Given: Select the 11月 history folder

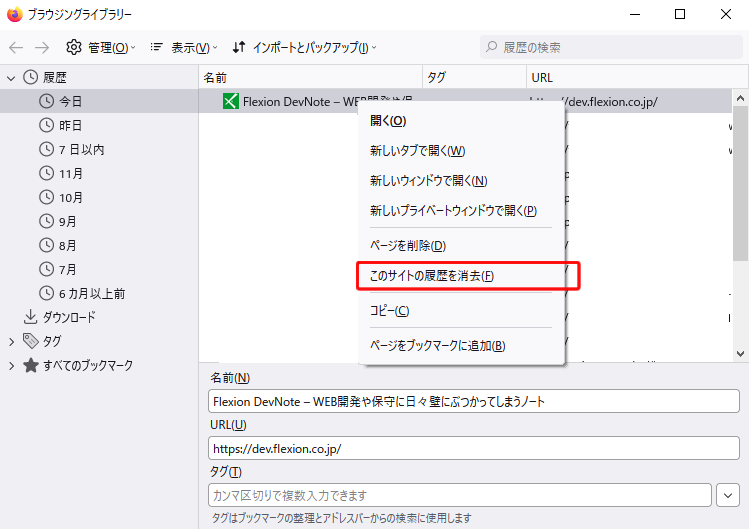Looking at the screenshot, I should click(x=71, y=173).
